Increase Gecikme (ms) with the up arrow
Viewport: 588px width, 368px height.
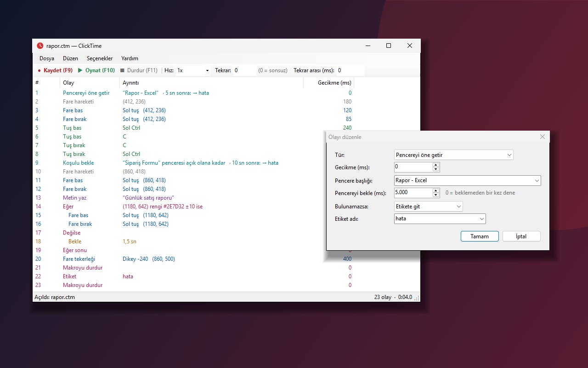pyautogui.click(x=436, y=165)
